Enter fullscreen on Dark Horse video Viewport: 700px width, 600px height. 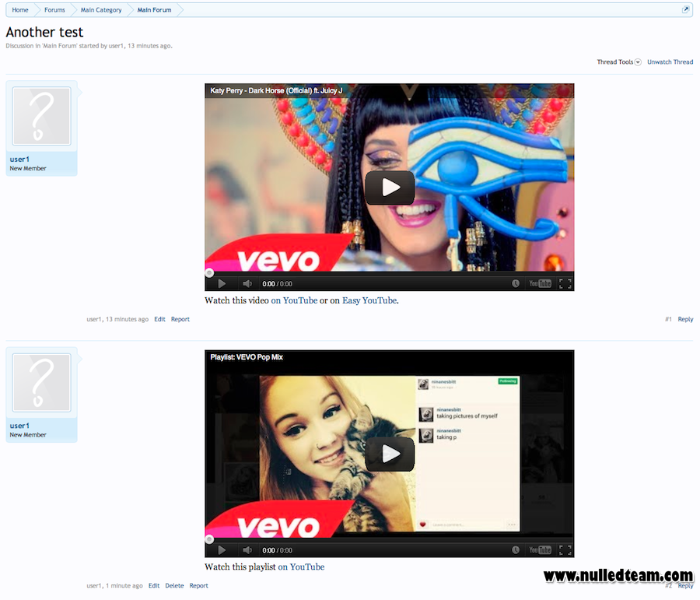click(x=565, y=284)
